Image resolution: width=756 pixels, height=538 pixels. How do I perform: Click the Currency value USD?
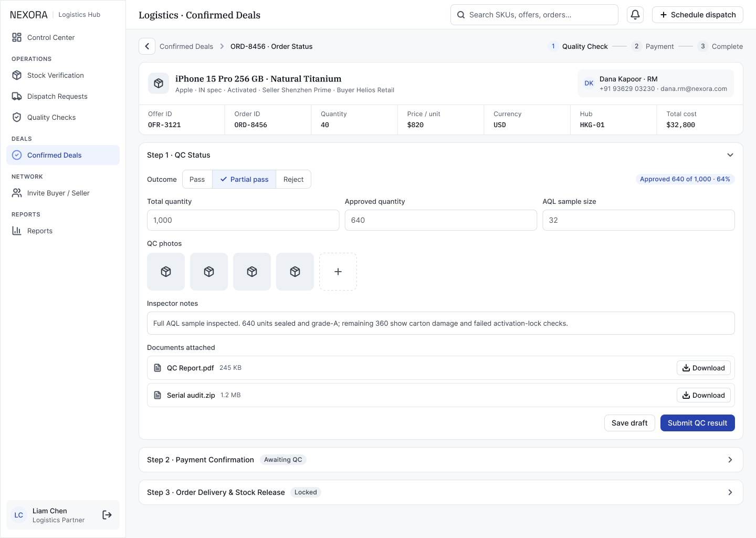[500, 125]
